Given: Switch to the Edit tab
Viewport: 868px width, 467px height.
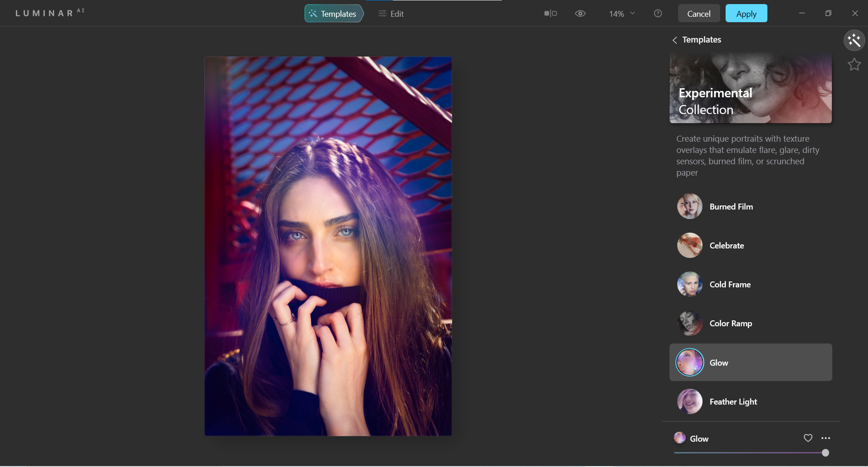Looking at the screenshot, I should 396,14.
